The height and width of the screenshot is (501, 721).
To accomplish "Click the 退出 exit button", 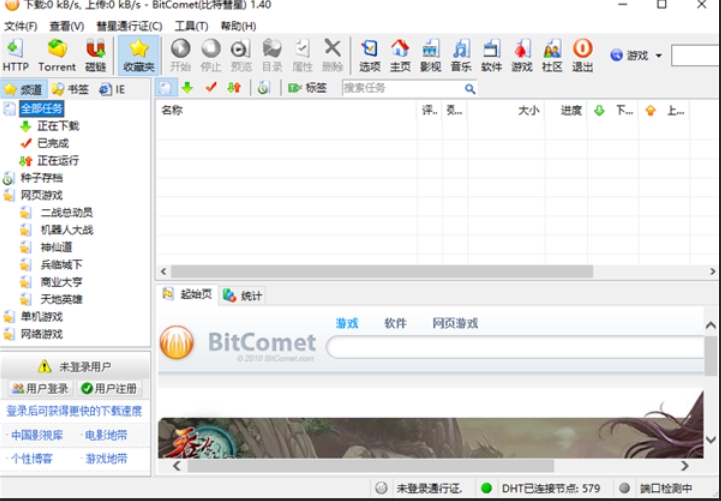I will pyautogui.click(x=582, y=55).
